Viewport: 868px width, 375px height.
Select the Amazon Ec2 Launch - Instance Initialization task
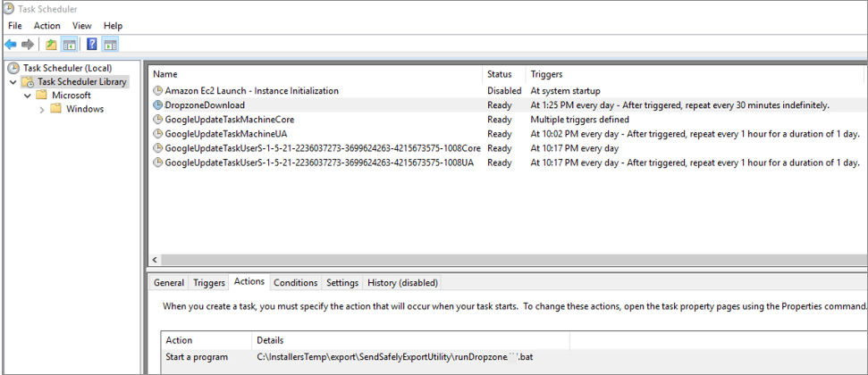pos(251,91)
